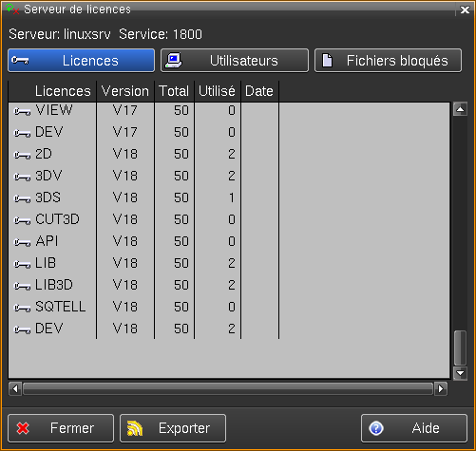Click the key icon beside 2D licence
The image size is (476, 451).
click(x=23, y=156)
